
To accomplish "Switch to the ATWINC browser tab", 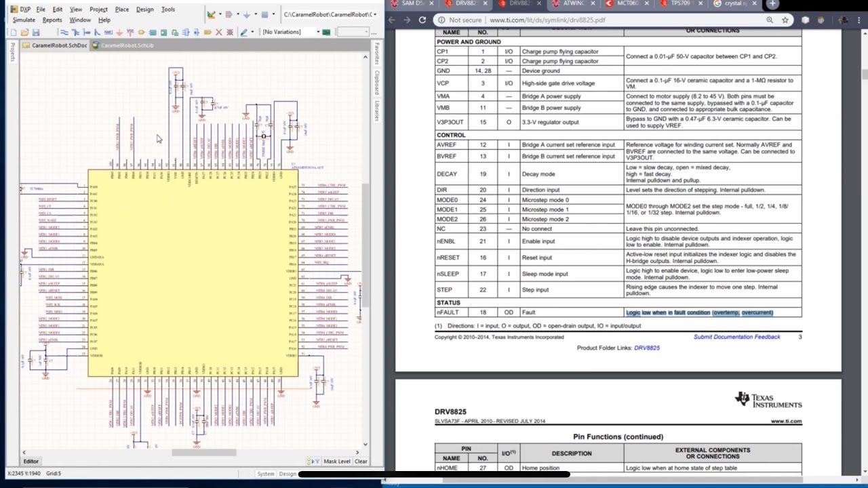I will pyautogui.click(x=574, y=3).
